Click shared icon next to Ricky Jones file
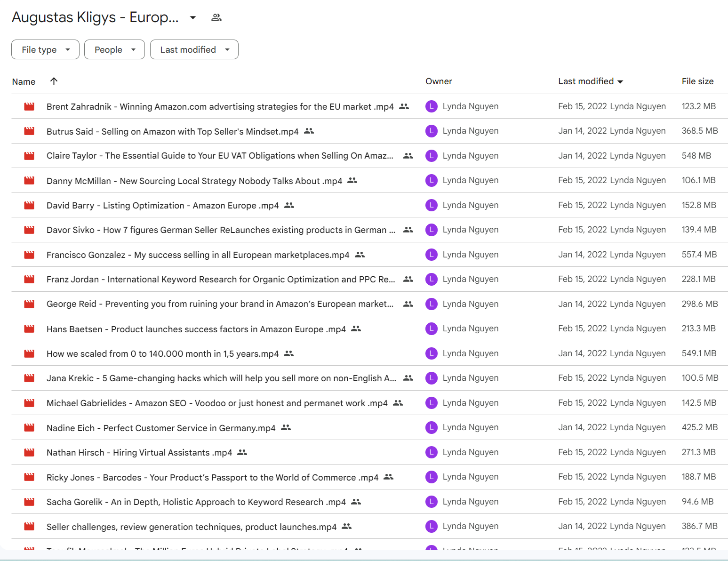The image size is (728, 561). tap(388, 477)
